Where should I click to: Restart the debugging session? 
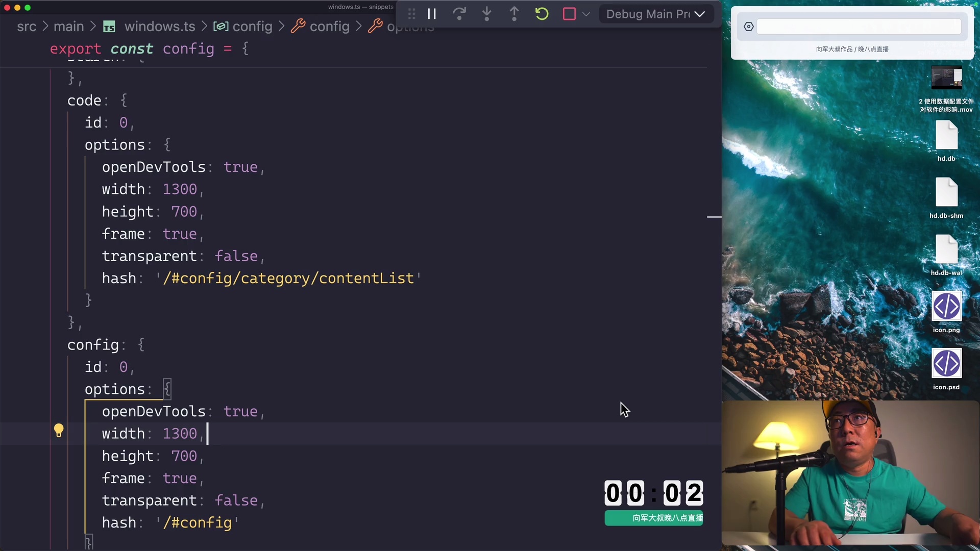click(x=542, y=14)
